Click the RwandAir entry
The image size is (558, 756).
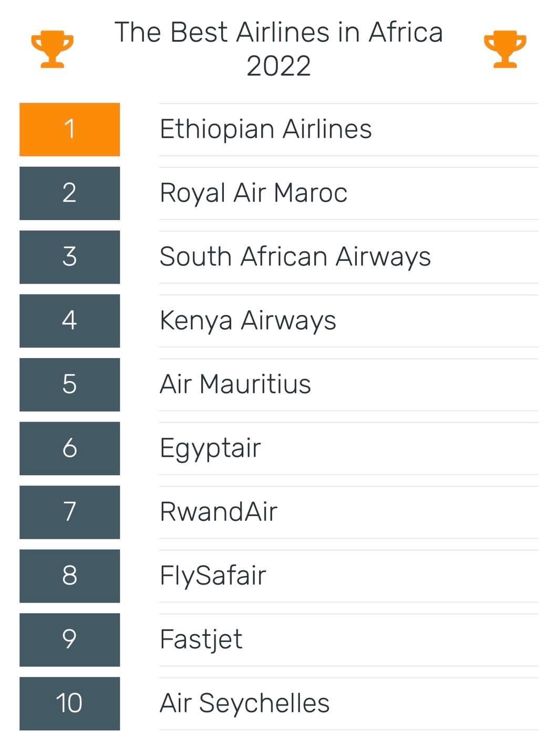click(218, 512)
